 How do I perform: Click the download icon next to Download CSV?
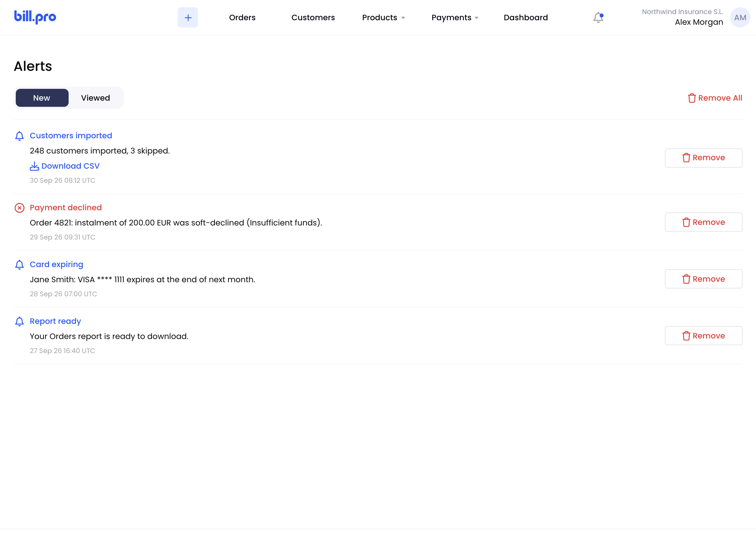tap(34, 166)
